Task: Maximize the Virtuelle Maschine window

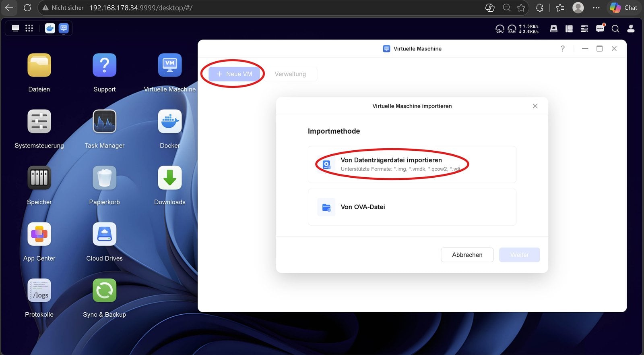Action: (x=600, y=49)
